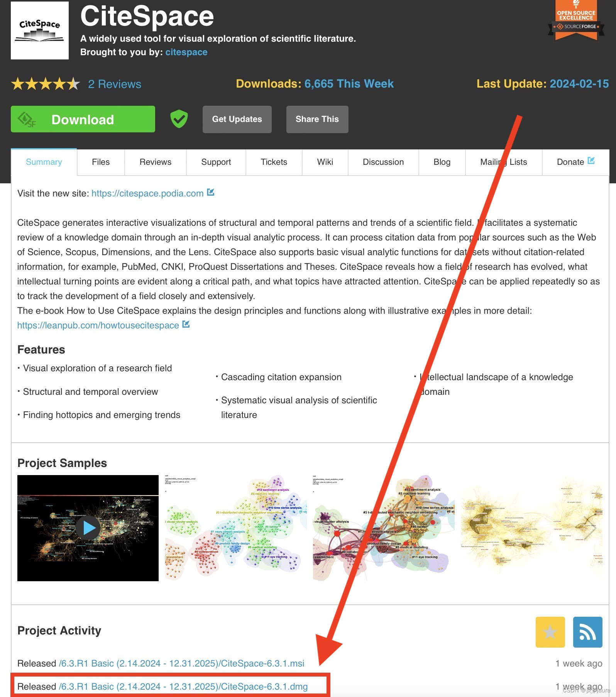Open the colorful cluster sample thumbnail
The height and width of the screenshot is (697, 616).
236,528
